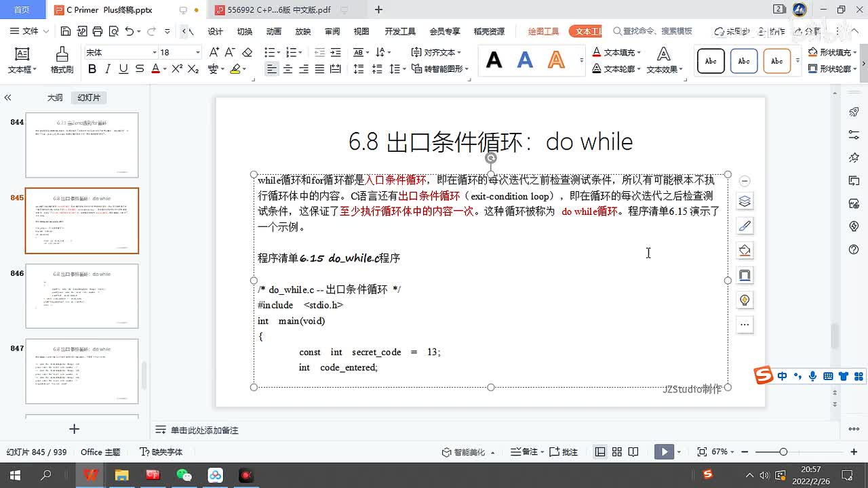868x488 pixels.
Task: Click 智能美化 smart beautify button
Action: point(468,452)
